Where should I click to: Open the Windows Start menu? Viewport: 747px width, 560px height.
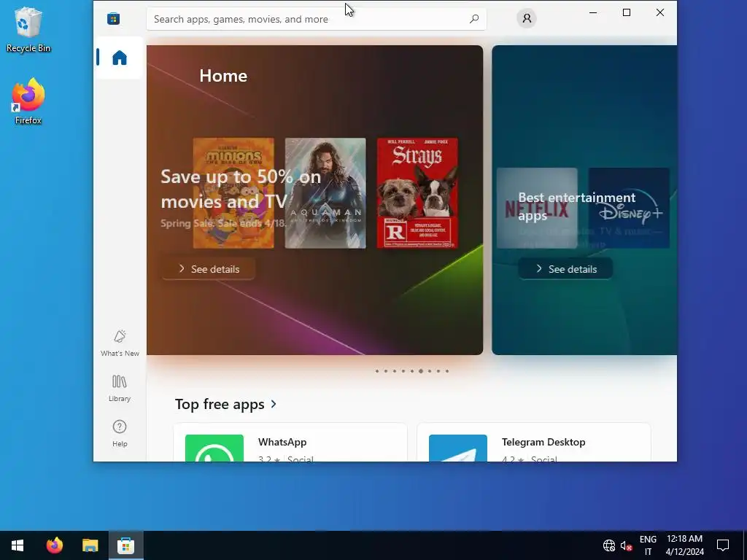pos(18,545)
